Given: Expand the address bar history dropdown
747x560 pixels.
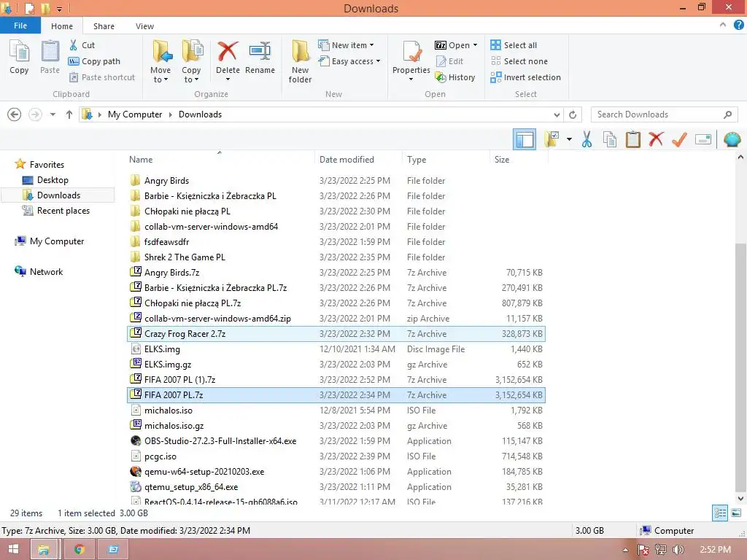Looking at the screenshot, I should [557, 114].
